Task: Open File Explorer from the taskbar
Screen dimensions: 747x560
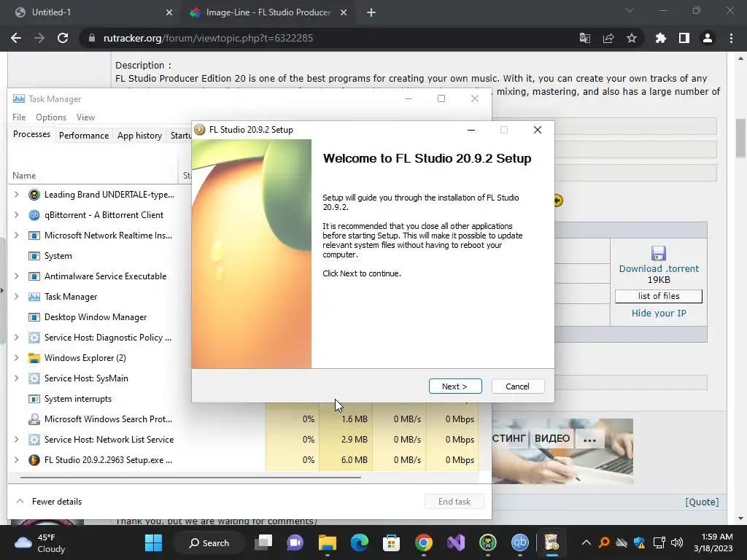Action: point(328,542)
